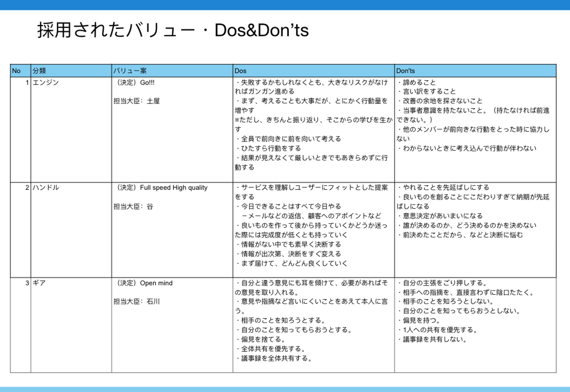Click the value text "(決定)Go!!!"
The width and height of the screenshot is (570, 392).
click(135, 82)
